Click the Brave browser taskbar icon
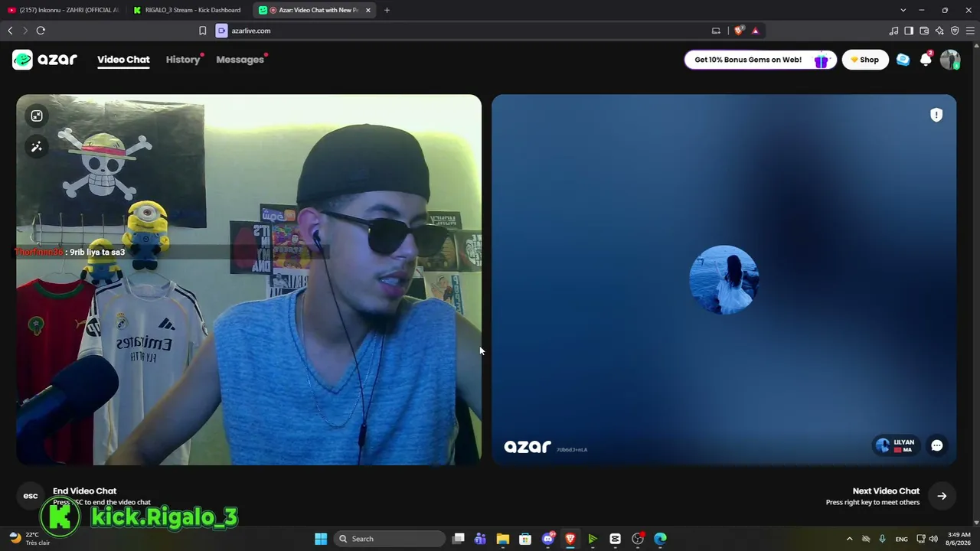This screenshot has width=980, height=551. [570, 539]
